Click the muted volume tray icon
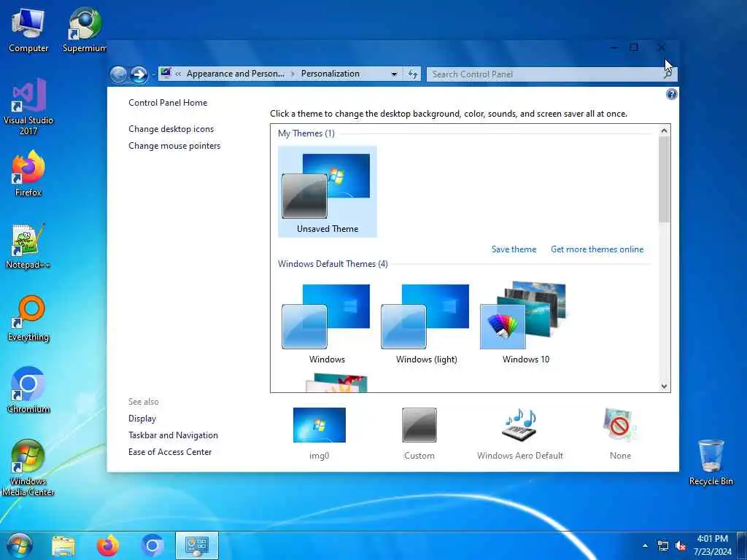 coord(681,545)
